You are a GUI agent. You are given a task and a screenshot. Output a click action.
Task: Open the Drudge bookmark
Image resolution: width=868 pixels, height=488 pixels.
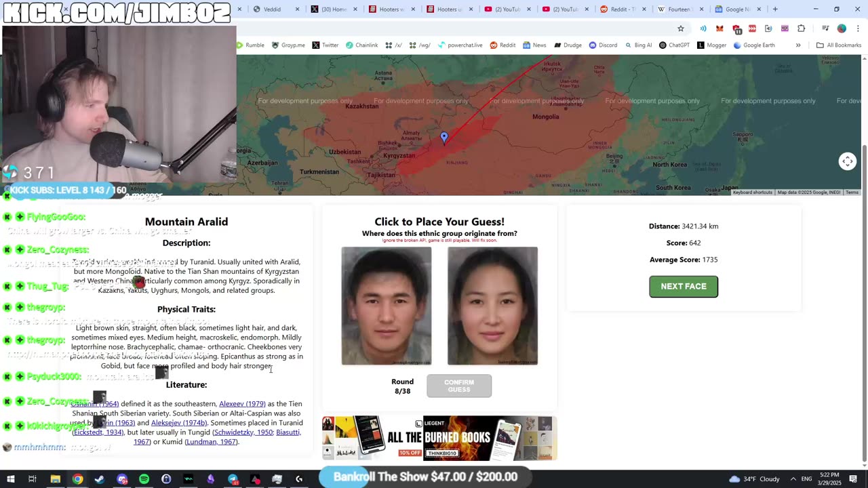(568, 45)
